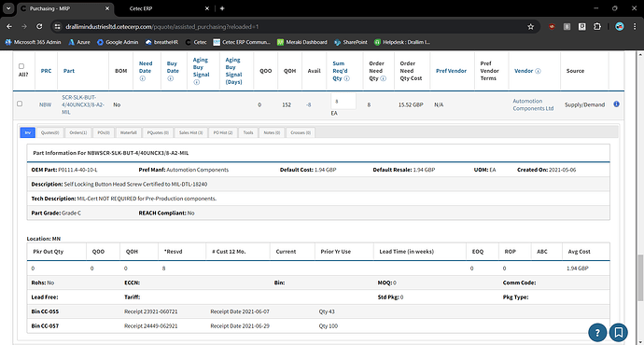Open the browser extensions puzzle icon

click(x=596, y=27)
